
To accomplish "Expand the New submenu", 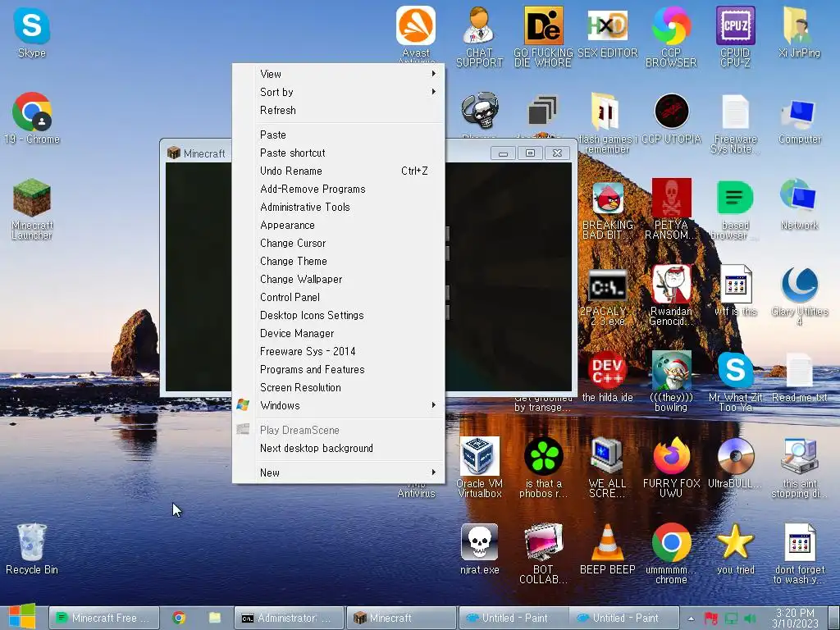I will 339,472.
